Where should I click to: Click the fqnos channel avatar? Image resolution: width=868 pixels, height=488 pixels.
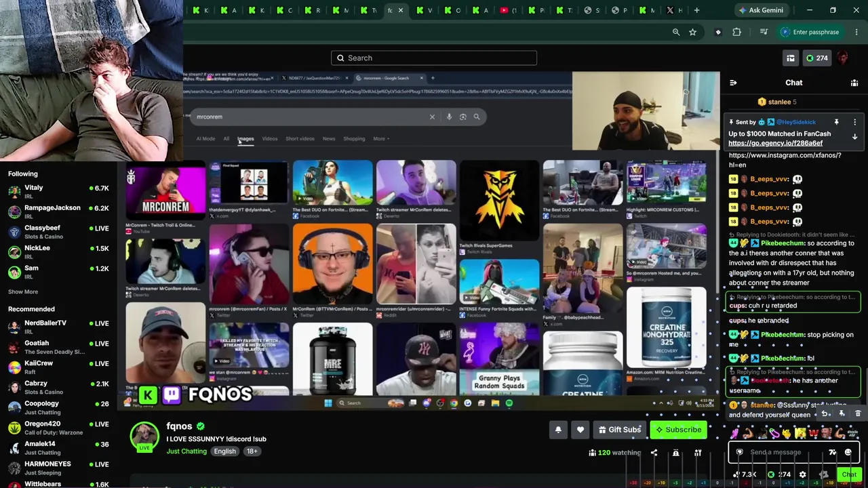pyautogui.click(x=144, y=436)
